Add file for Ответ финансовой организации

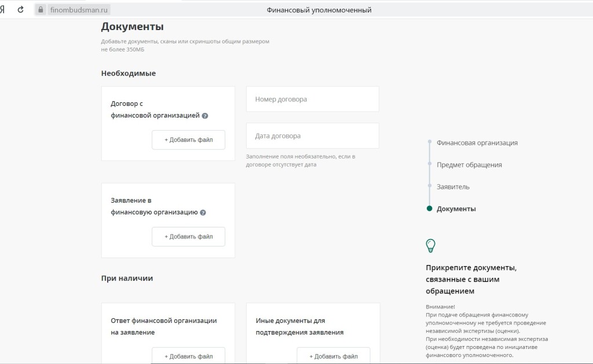(188, 356)
